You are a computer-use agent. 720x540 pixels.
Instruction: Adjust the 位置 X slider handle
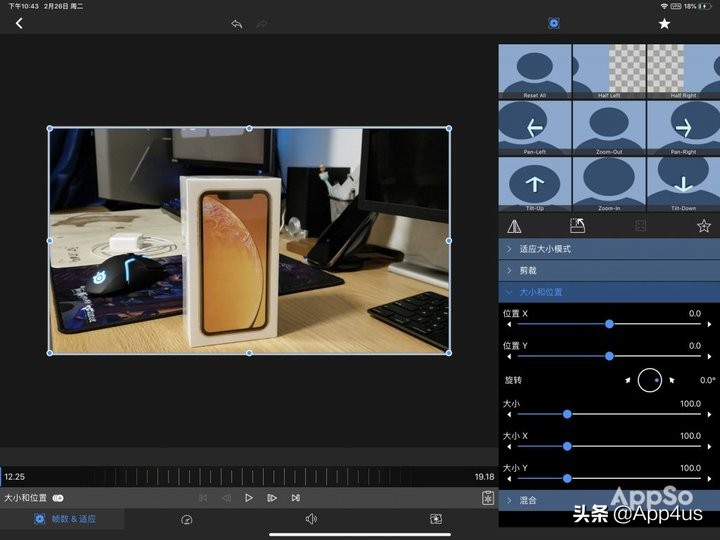(609, 324)
